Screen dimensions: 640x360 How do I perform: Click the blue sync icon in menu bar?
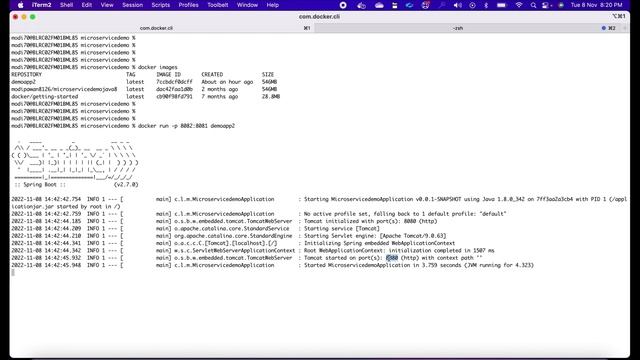click(409, 5)
